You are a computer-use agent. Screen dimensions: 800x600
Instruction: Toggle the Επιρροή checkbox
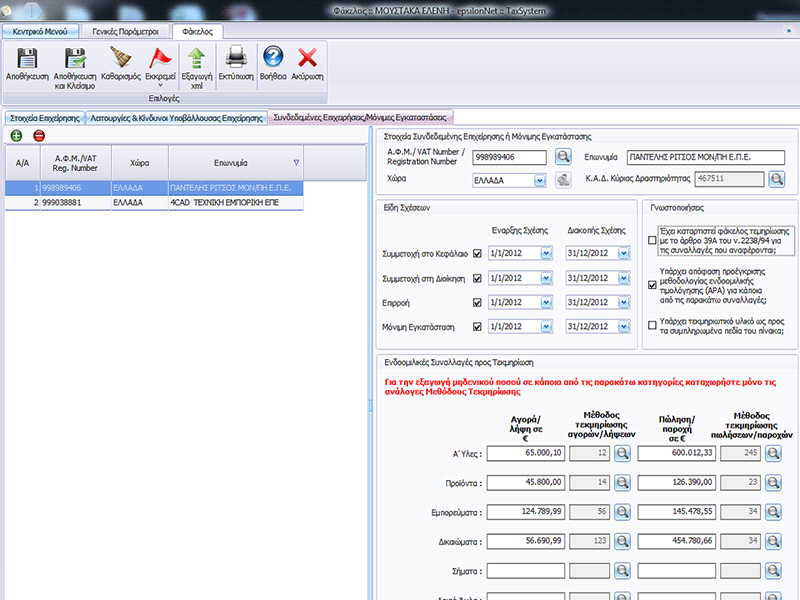point(477,302)
